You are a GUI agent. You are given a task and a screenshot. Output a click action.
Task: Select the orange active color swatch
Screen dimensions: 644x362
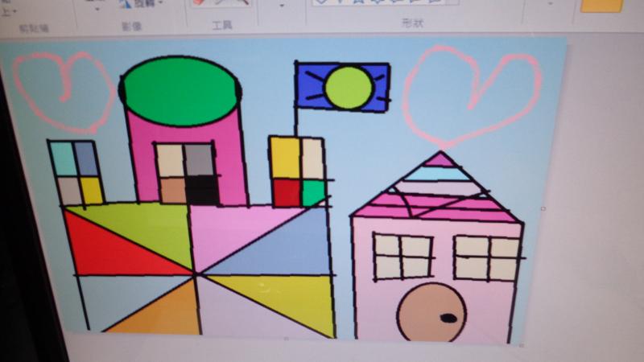coord(602,6)
